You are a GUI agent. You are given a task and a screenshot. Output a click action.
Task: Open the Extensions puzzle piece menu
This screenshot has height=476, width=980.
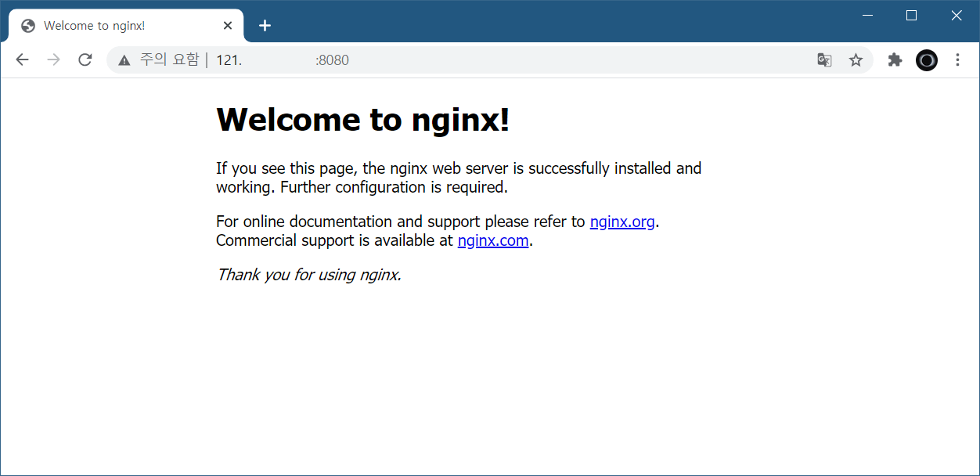tap(895, 60)
